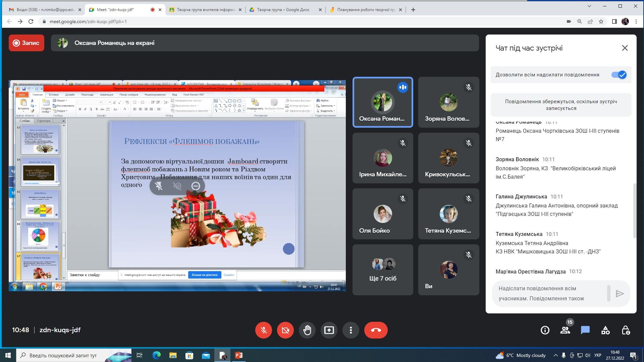
Task: Open Chrome three-dot menu
Action: click(x=636, y=21)
